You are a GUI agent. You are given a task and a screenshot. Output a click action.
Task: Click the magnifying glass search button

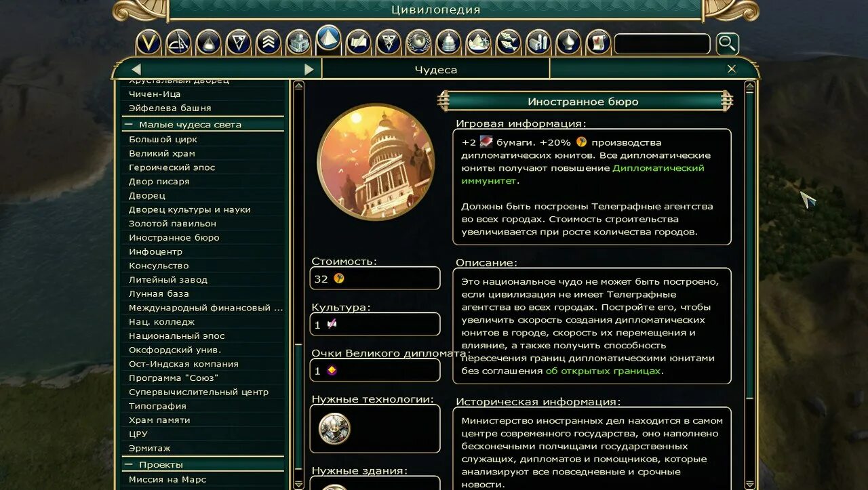point(727,44)
